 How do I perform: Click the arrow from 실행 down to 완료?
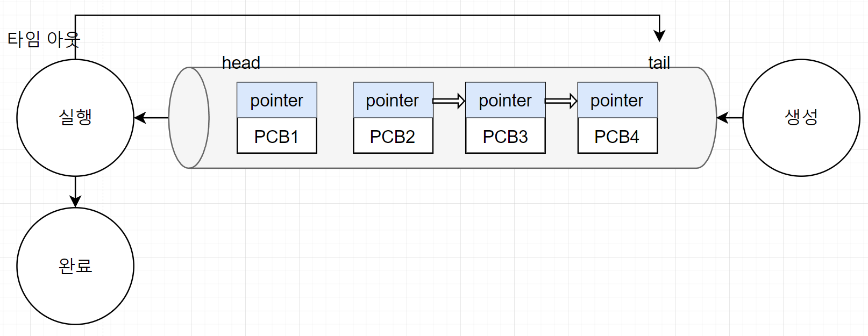click(x=75, y=191)
